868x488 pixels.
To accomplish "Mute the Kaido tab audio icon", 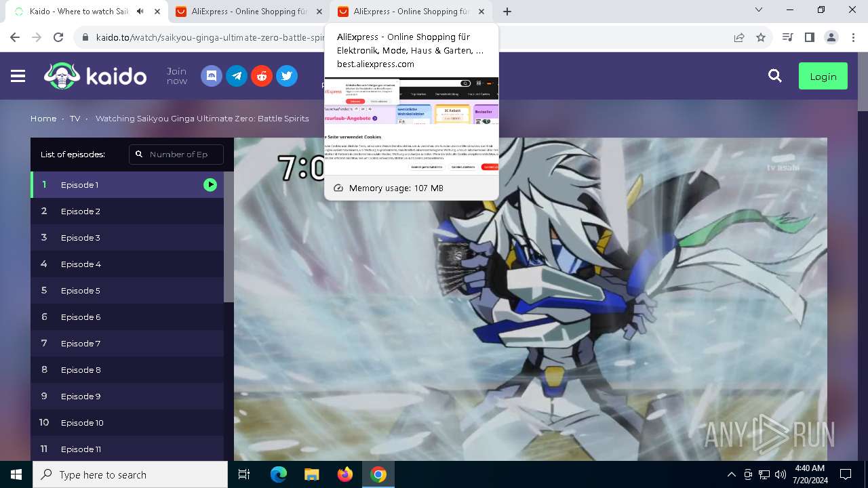I will tap(140, 12).
